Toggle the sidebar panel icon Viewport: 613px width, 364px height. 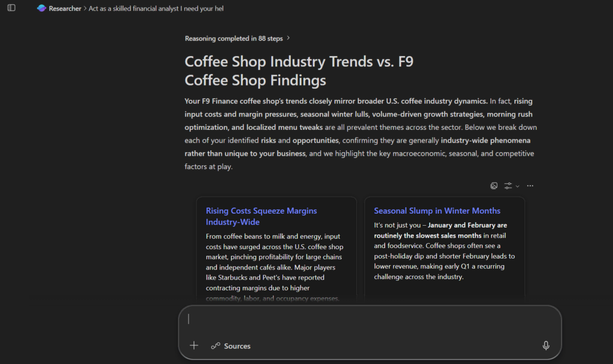[11, 8]
